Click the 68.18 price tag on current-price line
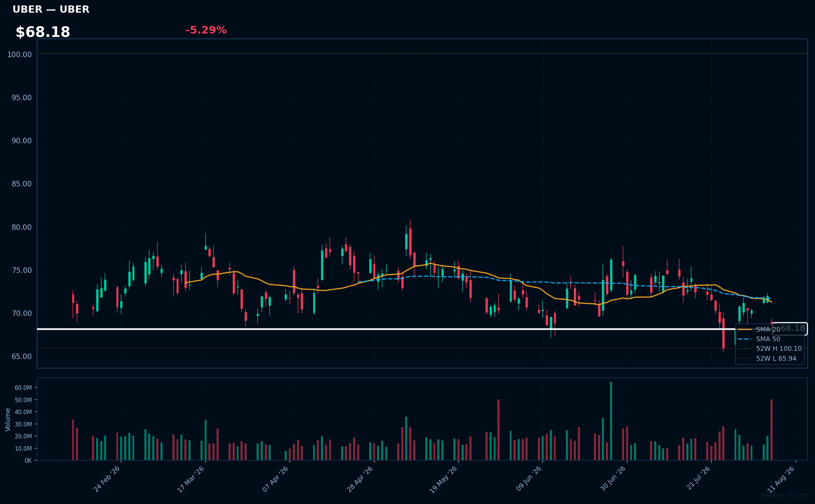Viewport: 815px width, 504px height. [790, 329]
